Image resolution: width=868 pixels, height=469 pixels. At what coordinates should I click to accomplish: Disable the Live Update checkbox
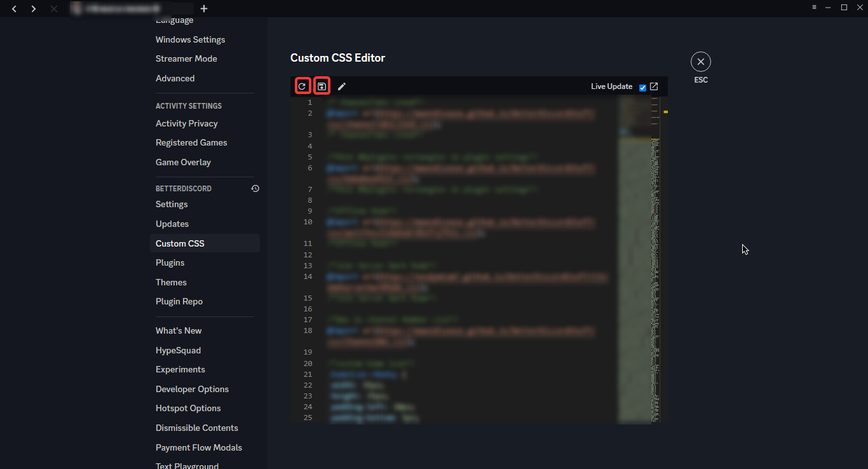click(x=642, y=86)
